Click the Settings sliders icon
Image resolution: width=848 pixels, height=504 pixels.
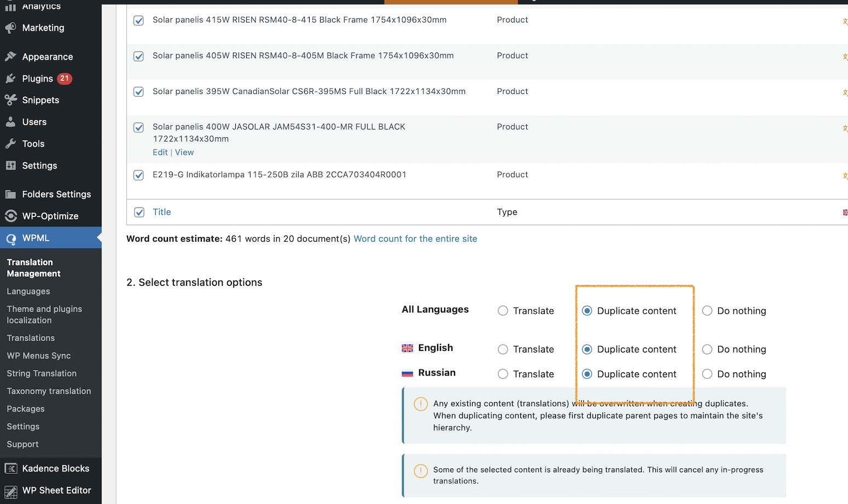coord(10,166)
